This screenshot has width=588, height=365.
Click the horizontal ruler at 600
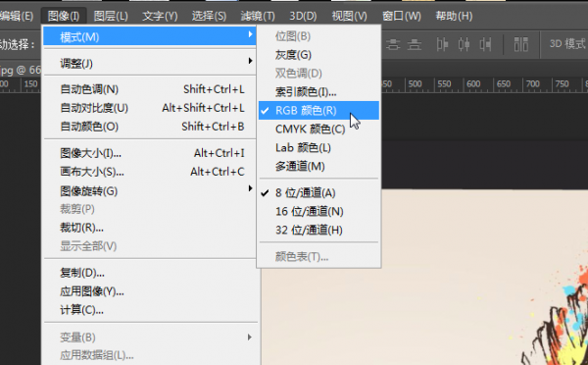click(x=473, y=83)
